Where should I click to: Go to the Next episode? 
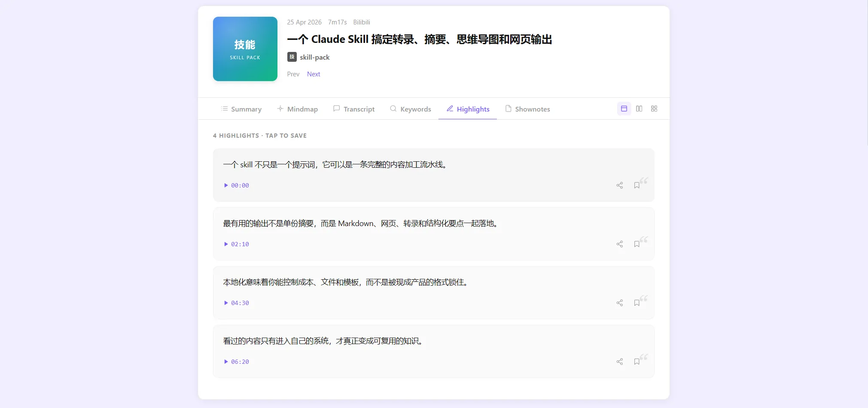[x=314, y=74]
